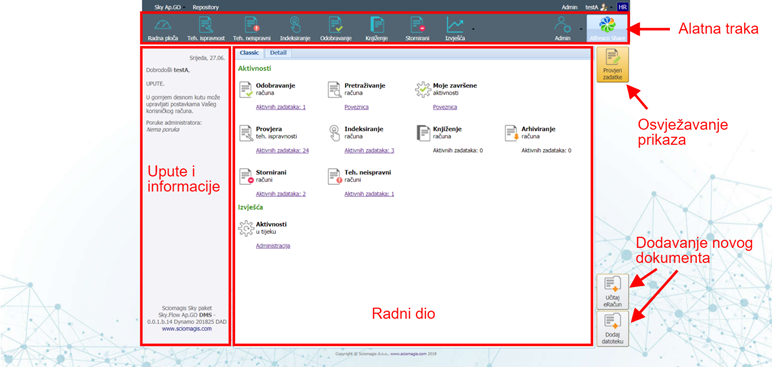Click the Dodaj datoteku button
This screenshot has width=772, height=367.
612,329
